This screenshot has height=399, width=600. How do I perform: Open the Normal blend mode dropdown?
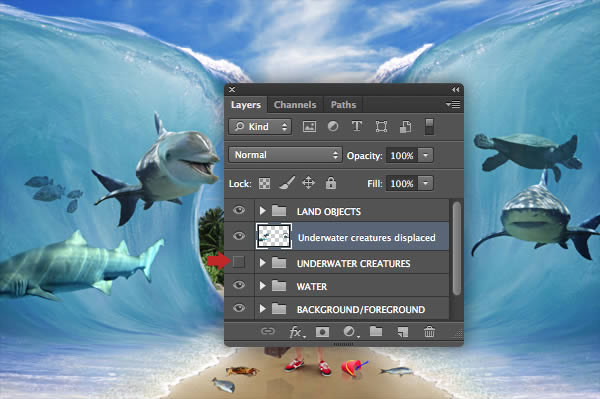(x=285, y=155)
